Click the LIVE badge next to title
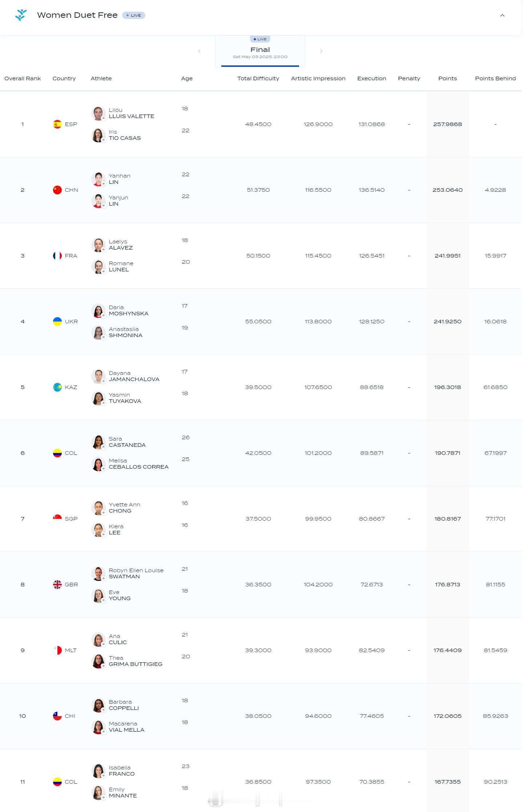The image size is (524, 812). (134, 15)
